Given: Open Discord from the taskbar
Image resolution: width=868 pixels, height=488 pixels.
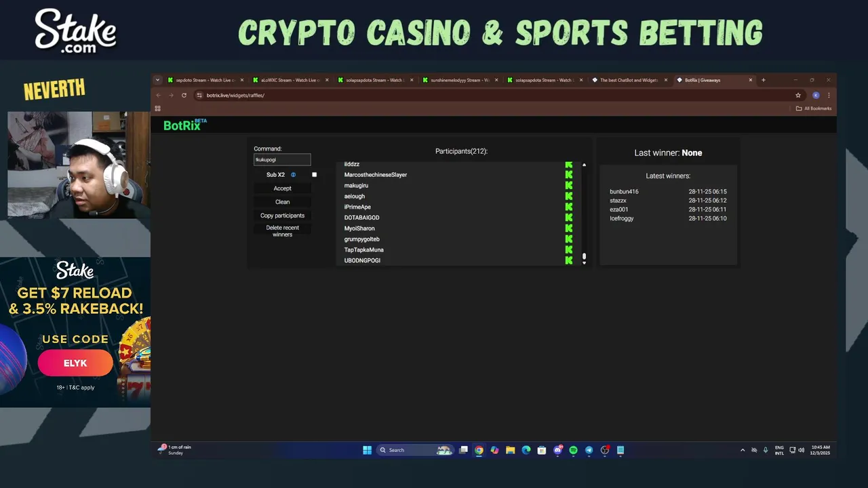Looking at the screenshot, I should pos(557,450).
